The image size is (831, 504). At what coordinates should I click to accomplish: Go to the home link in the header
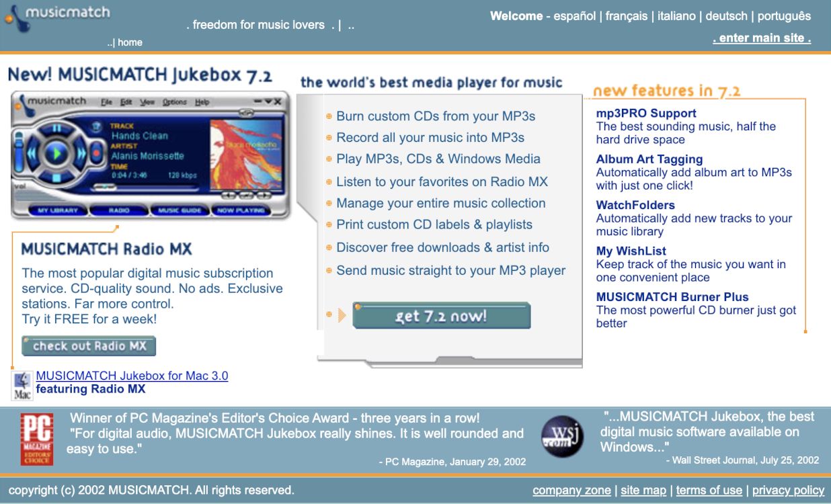coord(130,42)
